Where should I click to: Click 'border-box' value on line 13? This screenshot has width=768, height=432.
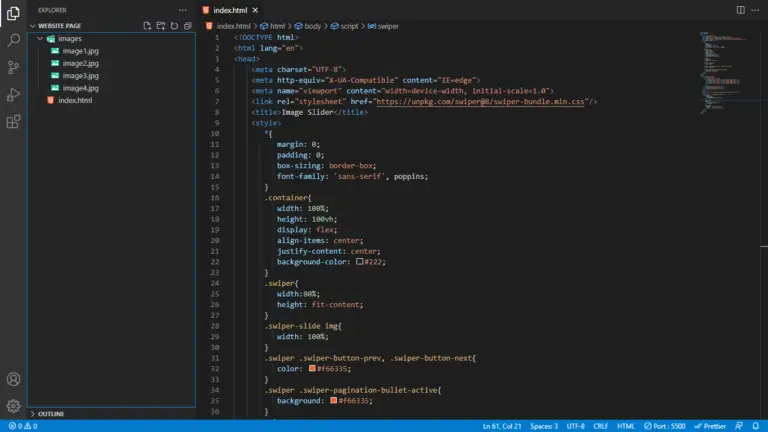tap(351, 166)
